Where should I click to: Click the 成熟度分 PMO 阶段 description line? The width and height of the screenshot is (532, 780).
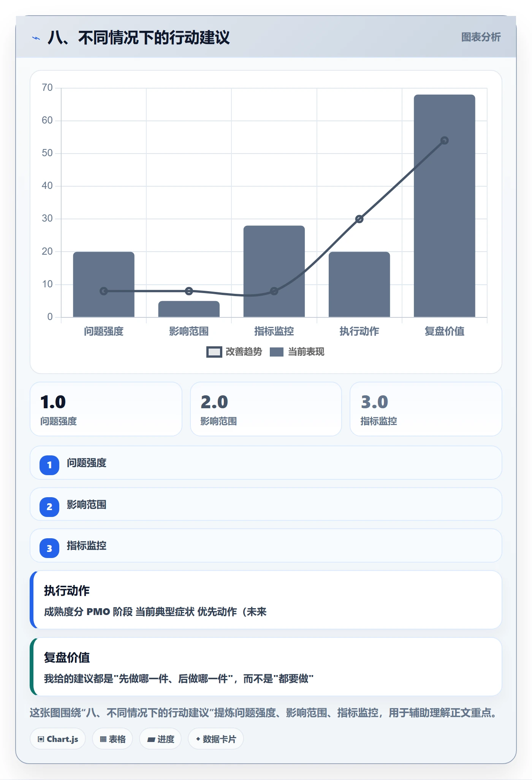[x=155, y=612]
